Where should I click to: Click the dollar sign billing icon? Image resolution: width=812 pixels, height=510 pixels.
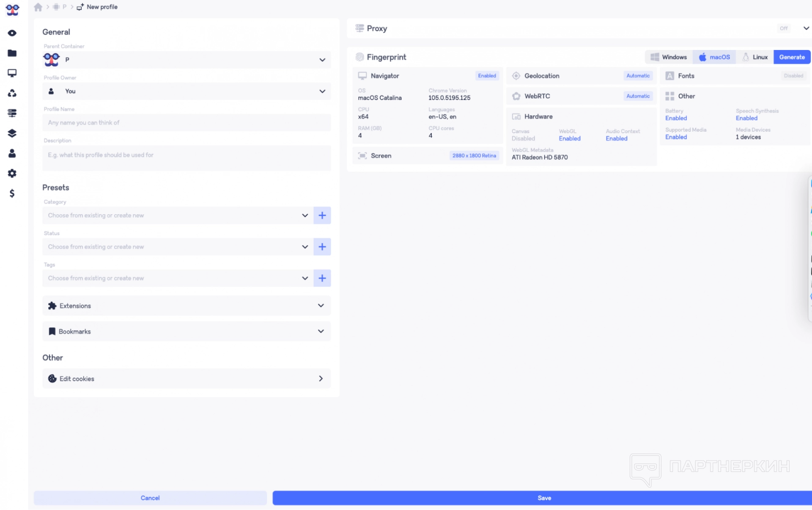coord(12,193)
